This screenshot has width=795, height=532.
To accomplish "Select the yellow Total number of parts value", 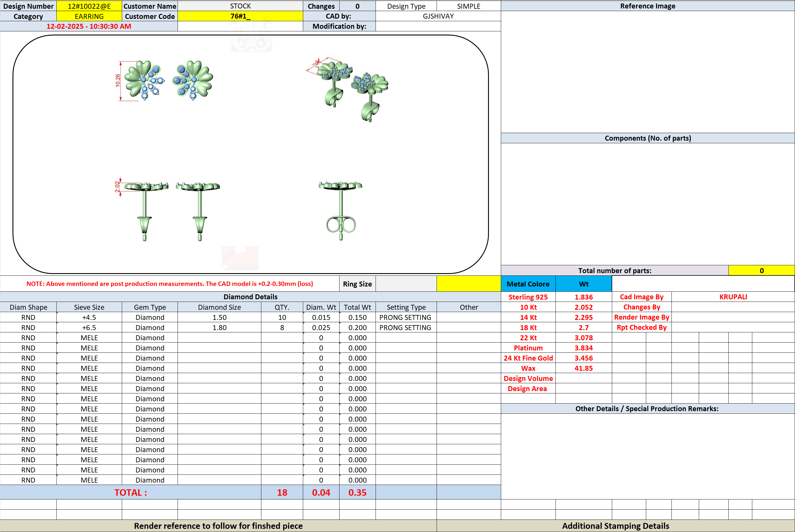I will pyautogui.click(x=761, y=271).
